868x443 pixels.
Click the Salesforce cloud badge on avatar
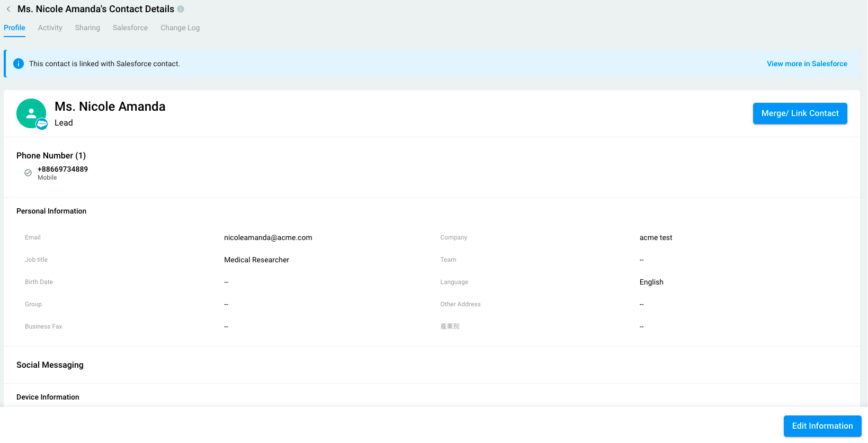click(42, 124)
